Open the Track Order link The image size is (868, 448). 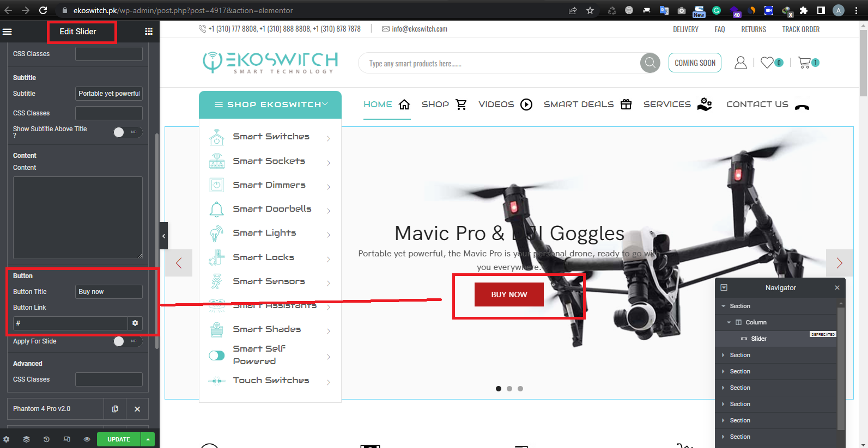tap(800, 29)
